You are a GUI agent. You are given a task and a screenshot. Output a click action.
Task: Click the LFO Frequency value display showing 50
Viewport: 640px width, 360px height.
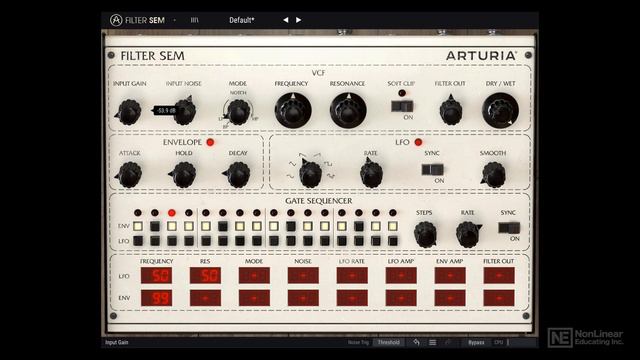click(x=156, y=276)
